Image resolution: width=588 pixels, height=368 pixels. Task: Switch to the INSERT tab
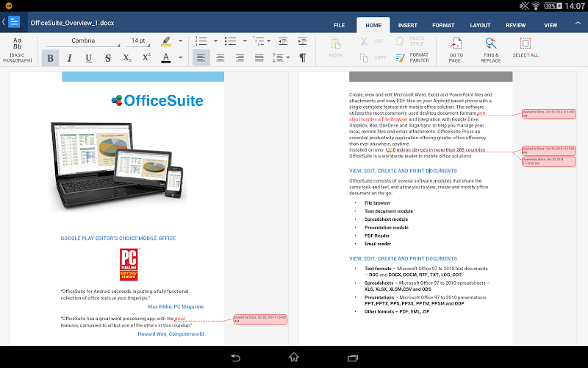point(408,25)
